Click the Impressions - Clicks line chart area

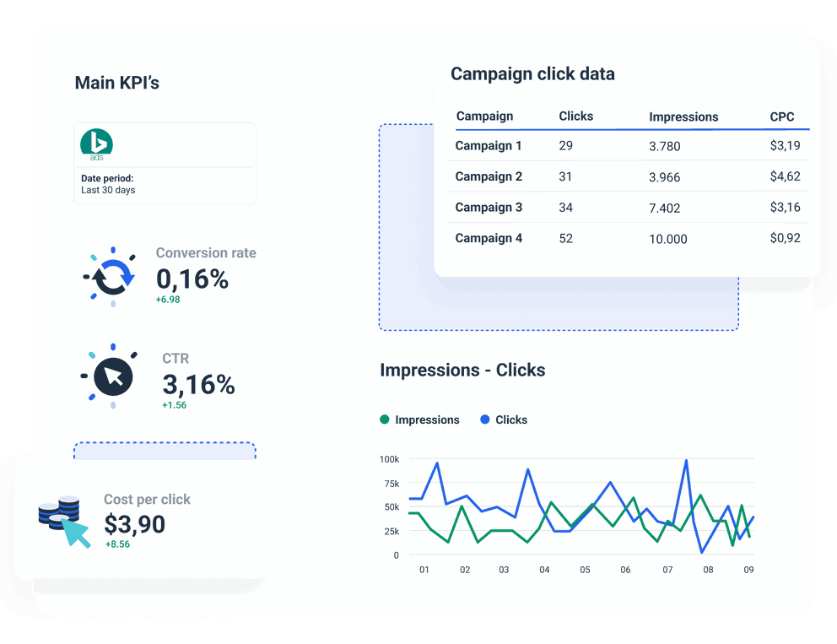coord(582,506)
